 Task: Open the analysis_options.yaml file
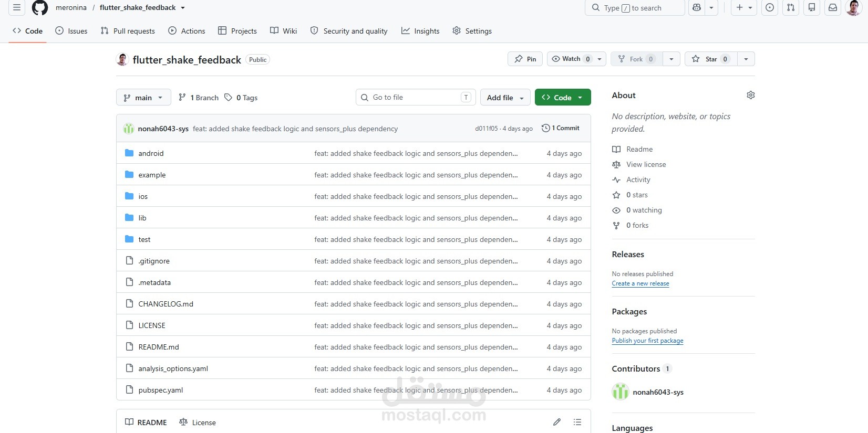173,368
